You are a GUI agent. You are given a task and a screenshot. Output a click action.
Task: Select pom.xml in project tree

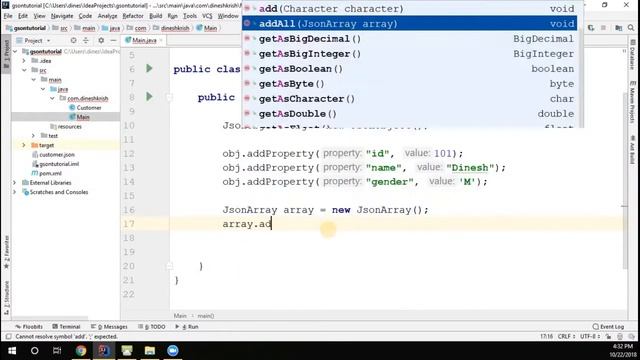point(47,173)
